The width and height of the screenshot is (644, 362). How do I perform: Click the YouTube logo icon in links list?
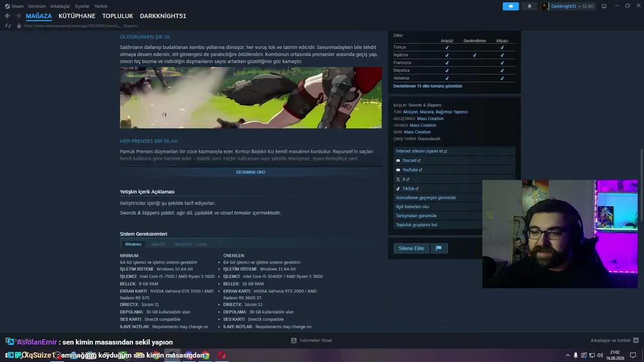click(x=398, y=170)
